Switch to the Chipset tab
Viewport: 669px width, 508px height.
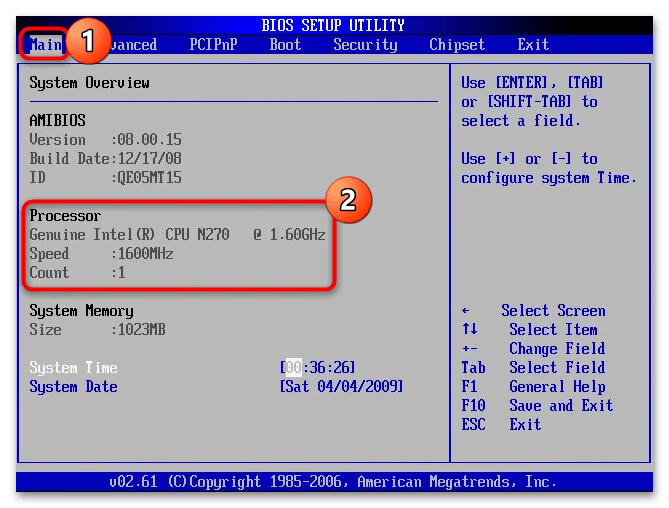pos(457,45)
